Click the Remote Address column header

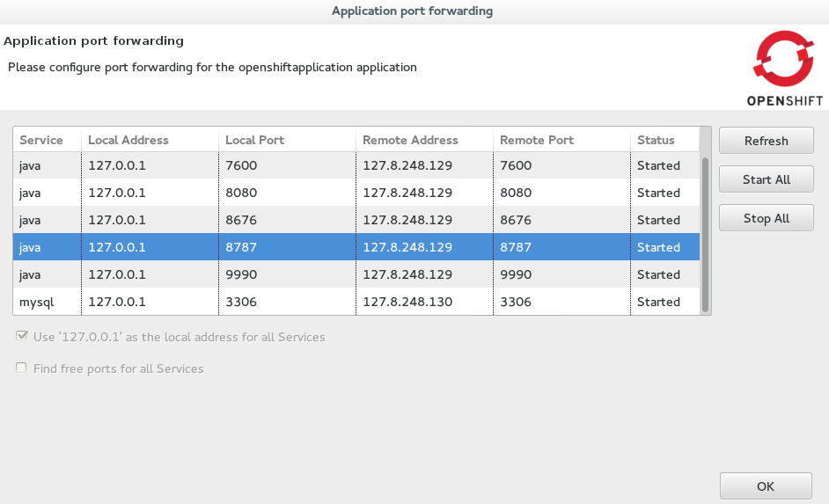point(424,140)
